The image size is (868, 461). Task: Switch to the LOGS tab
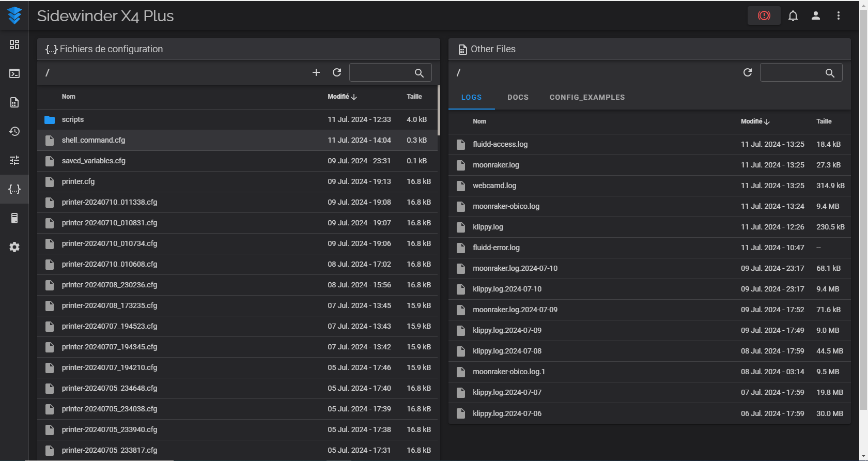coord(471,97)
